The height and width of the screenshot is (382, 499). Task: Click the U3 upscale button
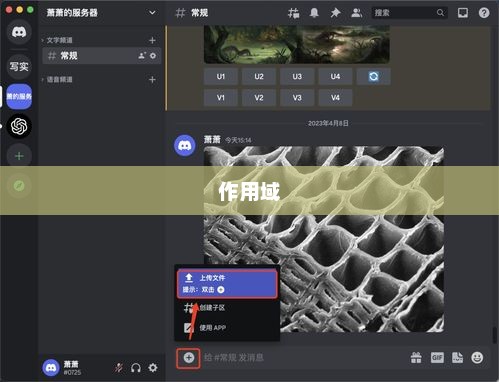tap(297, 77)
